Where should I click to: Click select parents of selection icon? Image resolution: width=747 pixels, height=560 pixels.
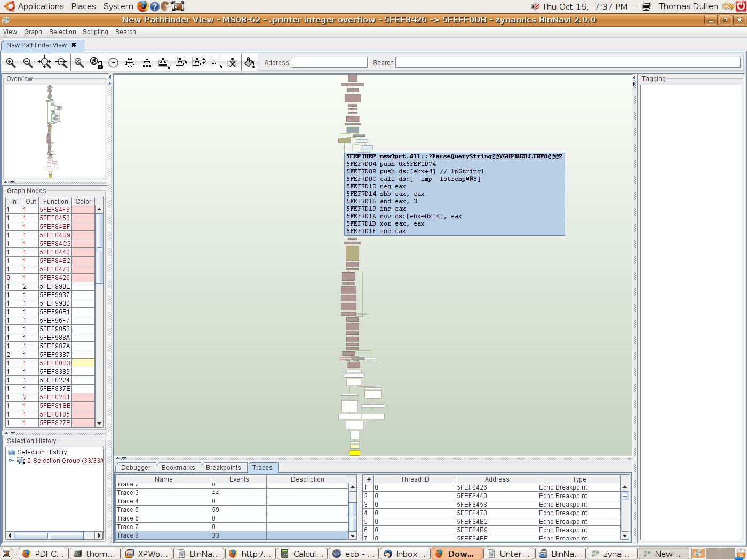[x=181, y=62]
